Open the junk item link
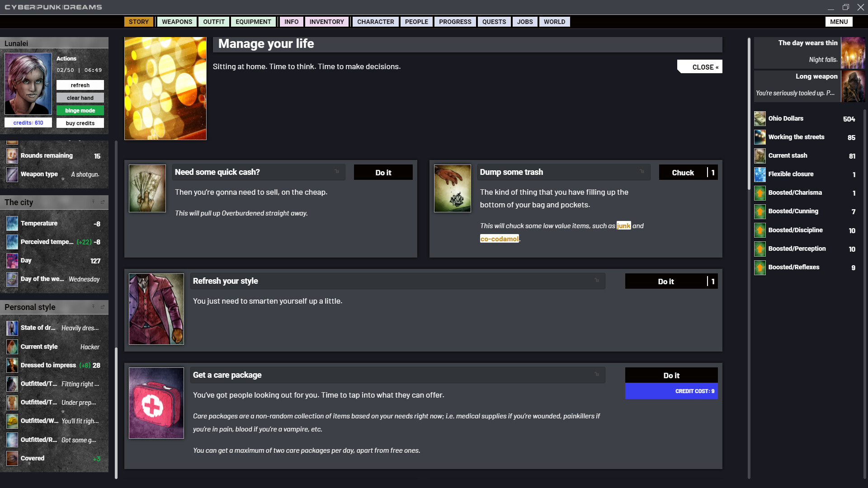868x488 pixels. (624, 226)
